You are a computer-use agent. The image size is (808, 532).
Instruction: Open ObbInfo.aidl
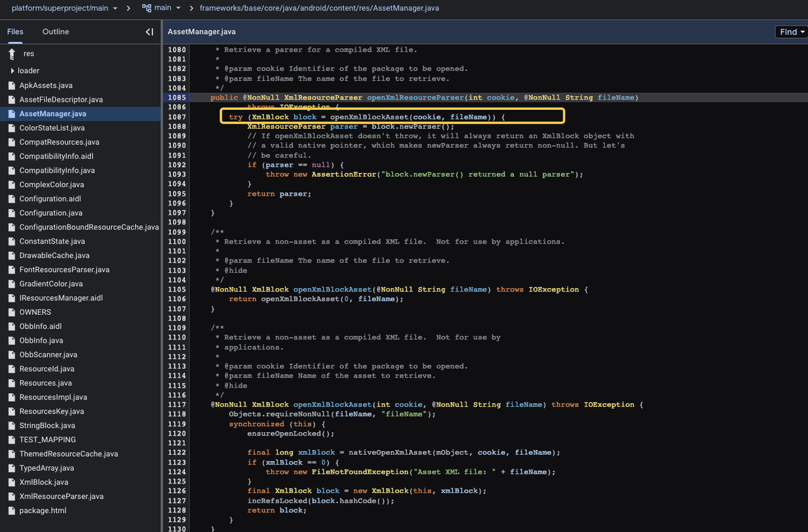pos(40,326)
